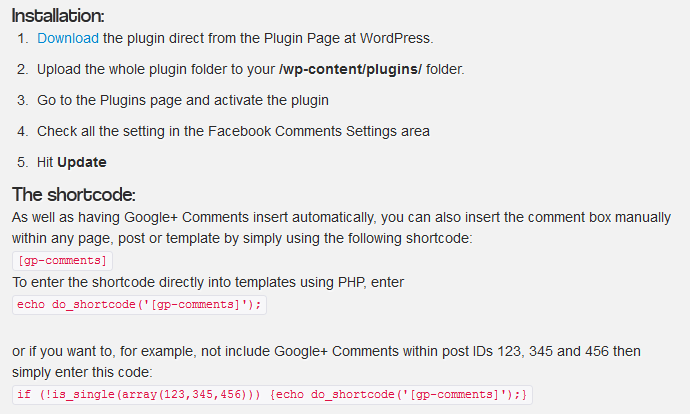
Task: Click the word 'Hit' in step five
Action: [x=45, y=162]
